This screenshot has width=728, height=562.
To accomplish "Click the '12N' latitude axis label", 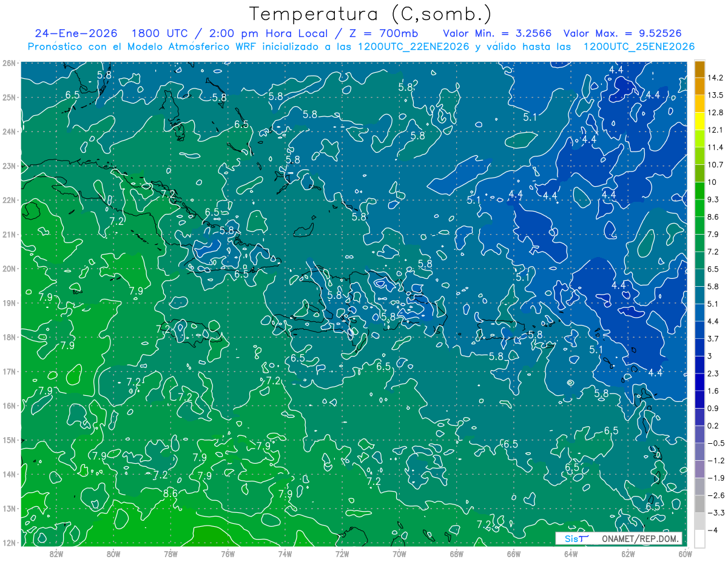I will [x=9, y=543].
